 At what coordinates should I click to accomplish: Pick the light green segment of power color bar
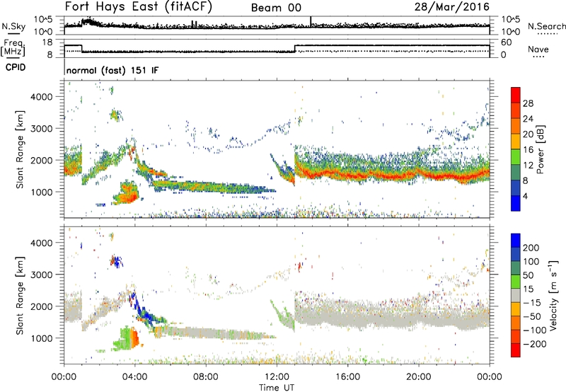[x=516, y=157]
